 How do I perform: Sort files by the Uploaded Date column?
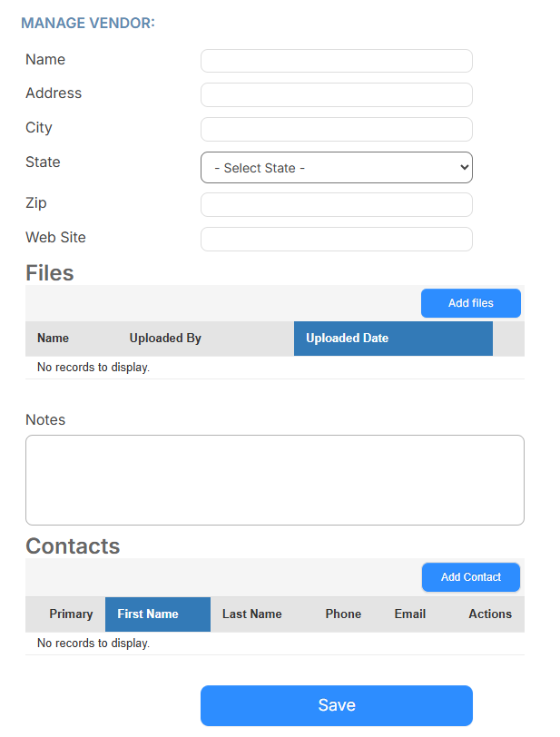tap(348, 338)
